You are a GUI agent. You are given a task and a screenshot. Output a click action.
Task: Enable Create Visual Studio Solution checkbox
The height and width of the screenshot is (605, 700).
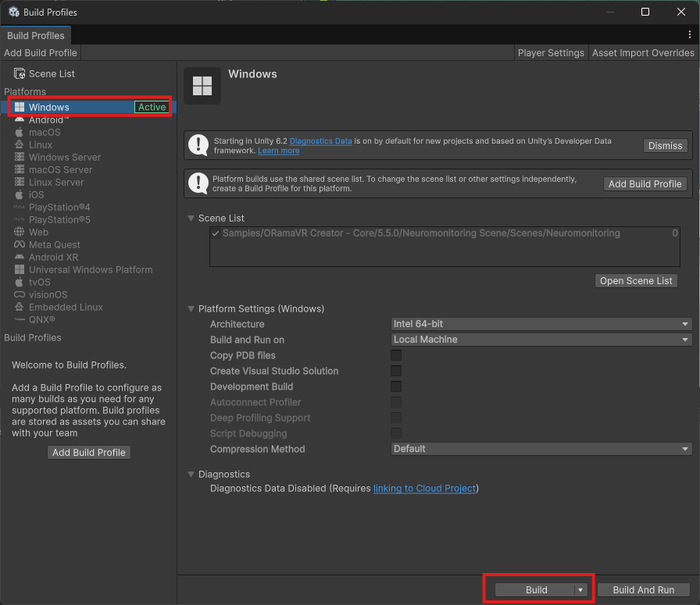pos(396,371)
